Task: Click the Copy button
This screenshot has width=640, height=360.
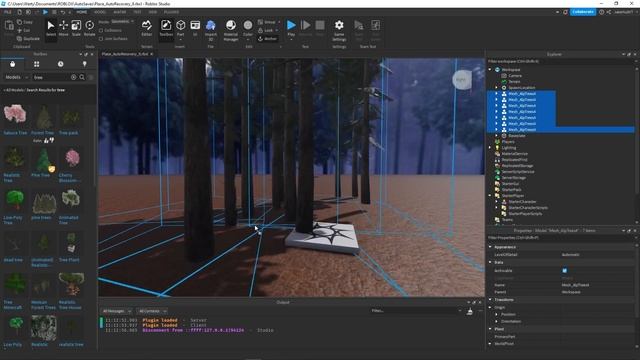Action: [25, 22]
